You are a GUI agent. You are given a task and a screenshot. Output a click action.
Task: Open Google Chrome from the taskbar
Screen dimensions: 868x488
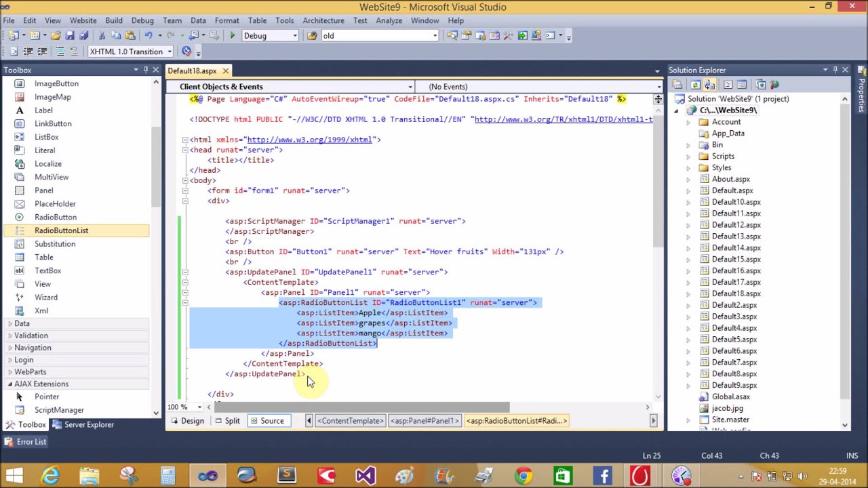point(523,475)
